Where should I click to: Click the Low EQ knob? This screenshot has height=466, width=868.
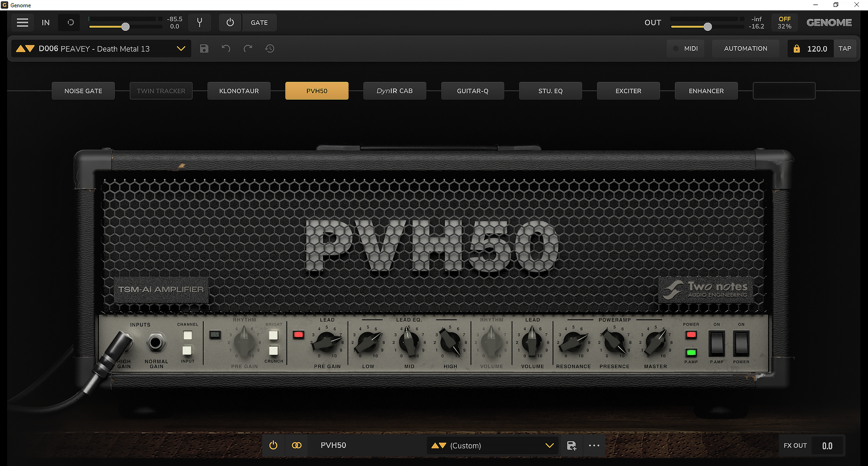tap(368, 343)
